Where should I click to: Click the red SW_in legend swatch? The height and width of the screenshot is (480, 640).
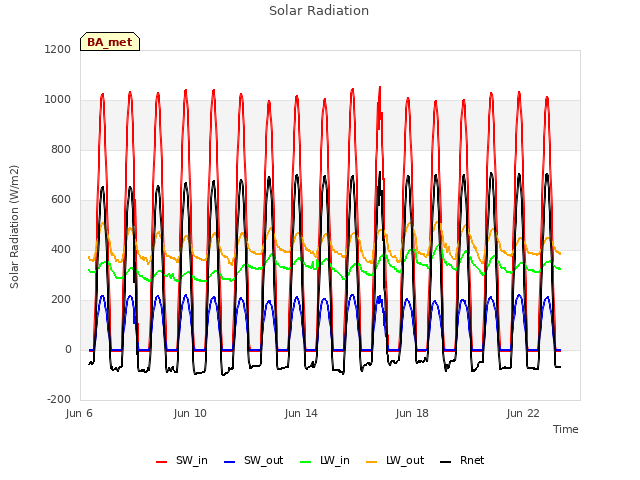[x=162, y=462]
